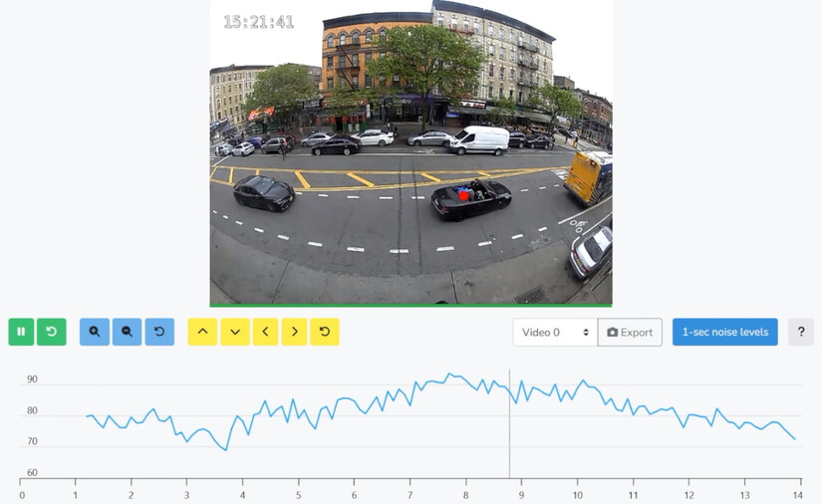The height and width of the screenshot is (504, 822).
Task: Click the Export camera button
Action: click(x=630, y=332)
